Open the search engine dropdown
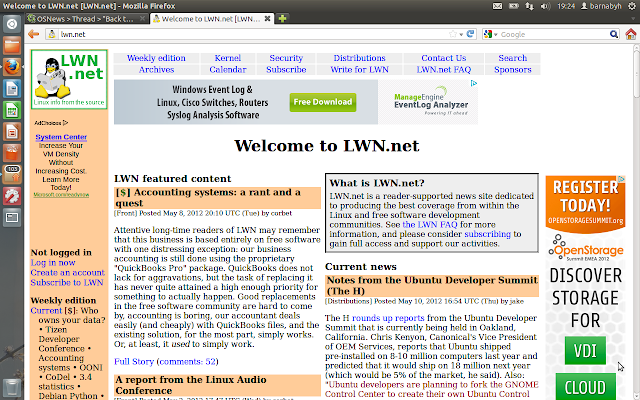The height and width of the screenshot is (400, 640). [x=490, y=34]
